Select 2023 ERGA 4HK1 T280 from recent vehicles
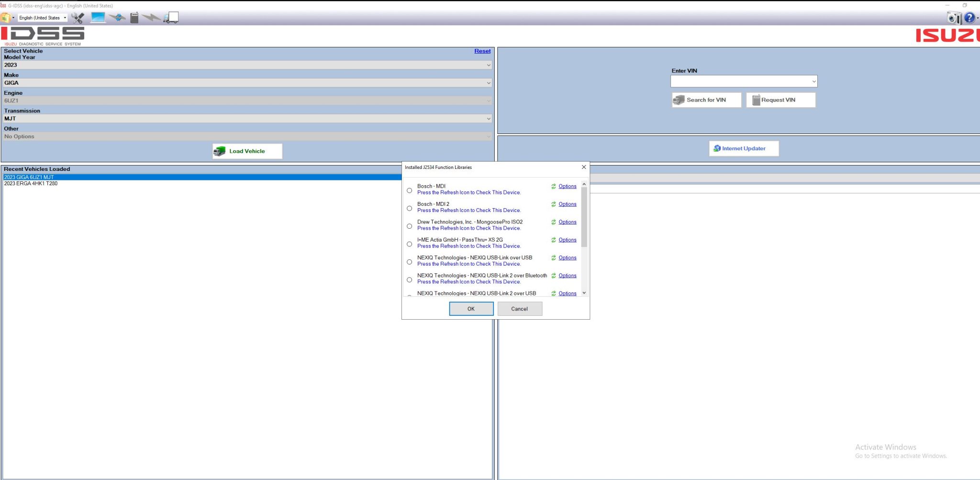The height and width of the screenshot is (480, 980). [x=31, y=183]
